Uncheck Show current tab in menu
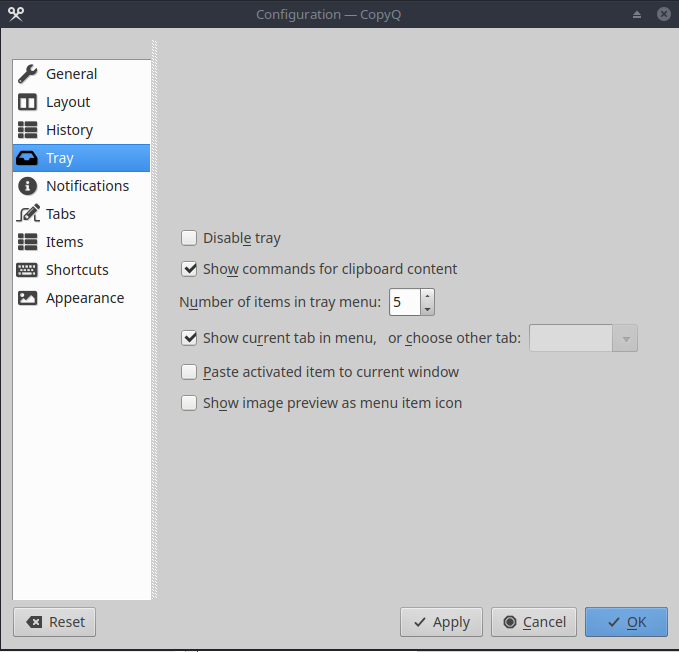Screen dimensions: 679x652 pyautogui.click(x=189, y=338)
